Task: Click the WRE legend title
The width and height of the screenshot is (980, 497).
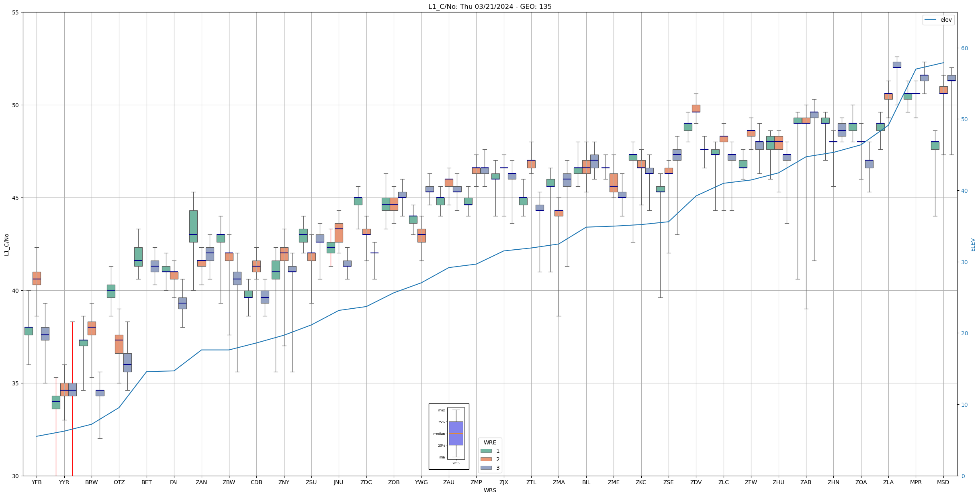Action: (x=490, y=442)
